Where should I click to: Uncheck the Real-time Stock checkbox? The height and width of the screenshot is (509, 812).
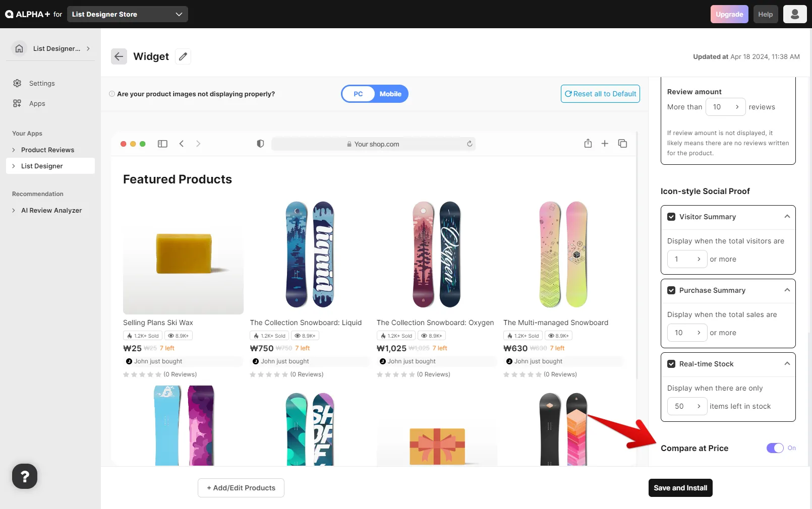[x=671, y=364]
